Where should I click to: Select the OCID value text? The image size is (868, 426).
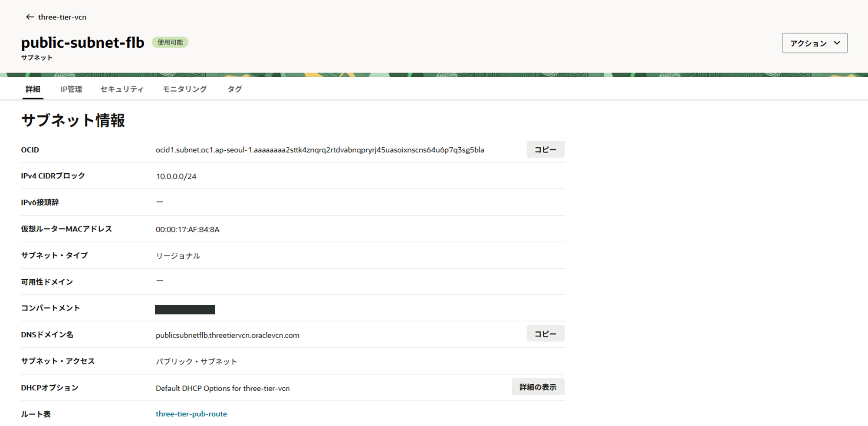click(x=320, y=150)
